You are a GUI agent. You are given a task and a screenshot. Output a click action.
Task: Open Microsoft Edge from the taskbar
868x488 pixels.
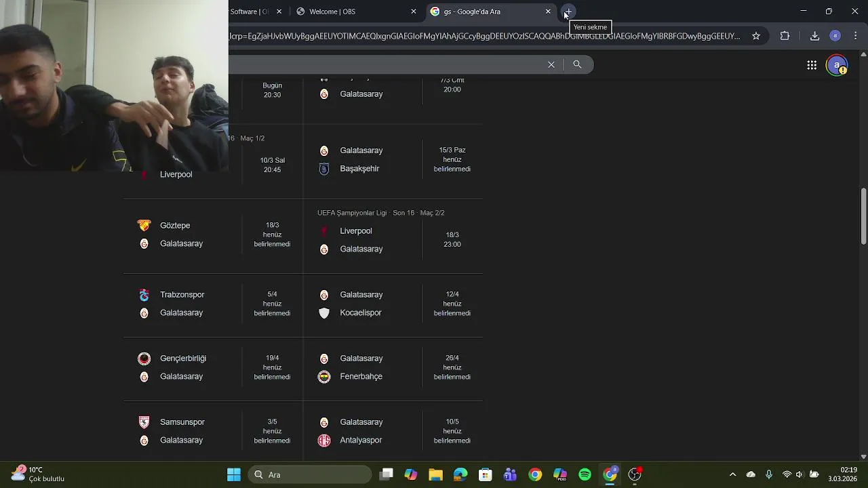click(x=460, y=474)
